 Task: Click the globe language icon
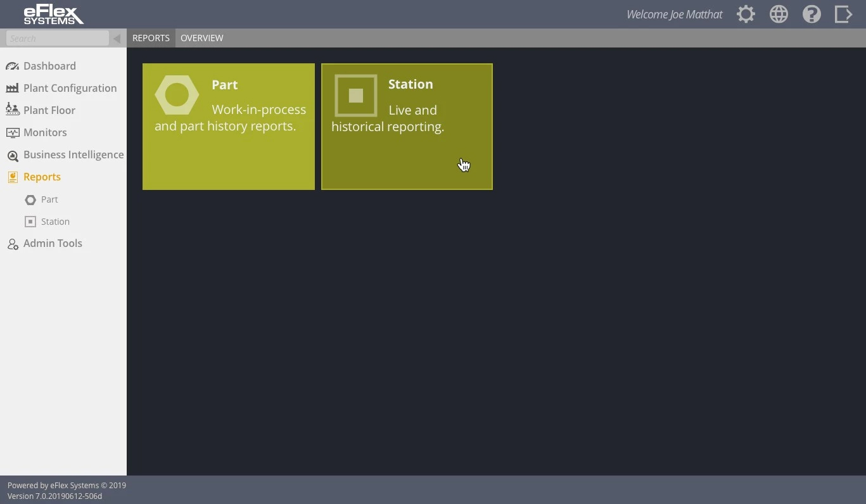779,14
